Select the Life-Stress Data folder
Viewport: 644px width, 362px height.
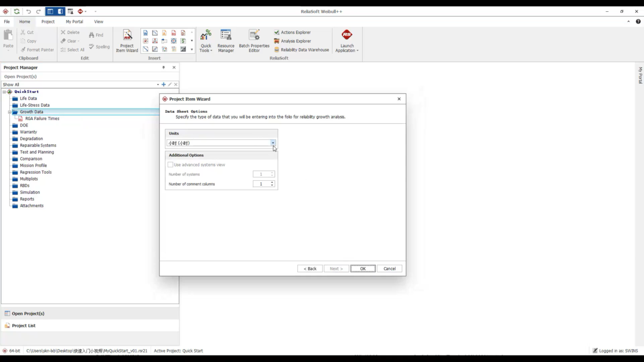tap(35, 105)
